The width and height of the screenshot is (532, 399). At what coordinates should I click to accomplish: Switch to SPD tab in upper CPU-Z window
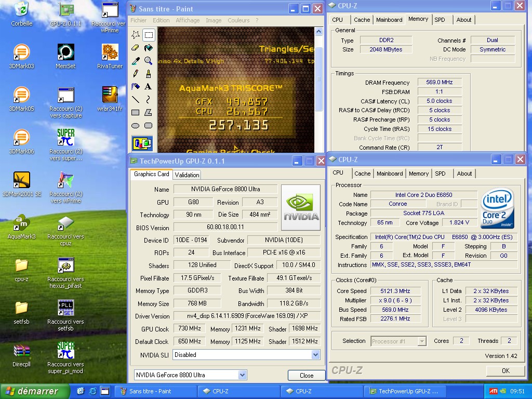pyautogui.click(x=440, y=20)
